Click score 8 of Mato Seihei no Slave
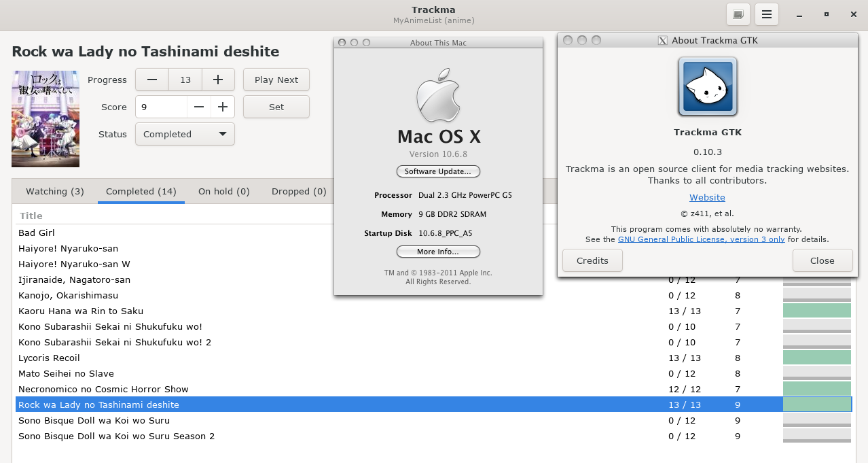 coord(738,373)
